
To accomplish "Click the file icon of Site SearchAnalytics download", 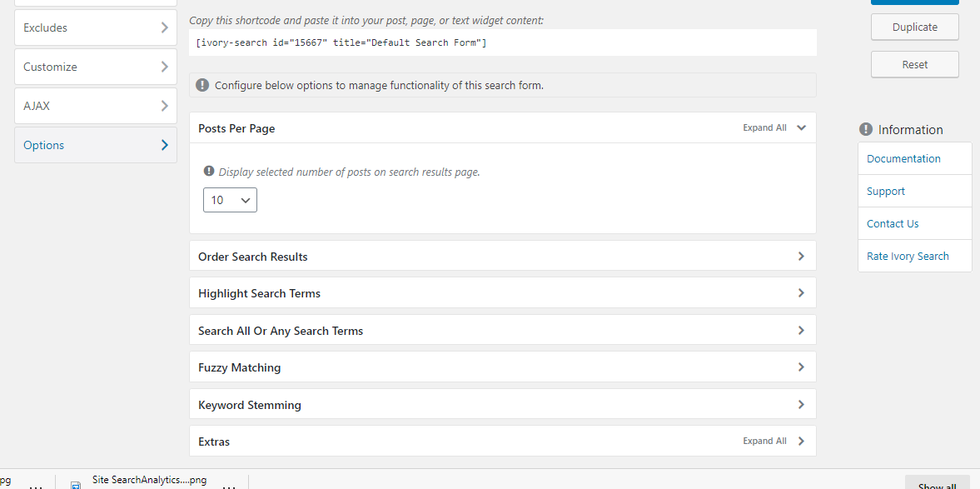I will [76, 484].
